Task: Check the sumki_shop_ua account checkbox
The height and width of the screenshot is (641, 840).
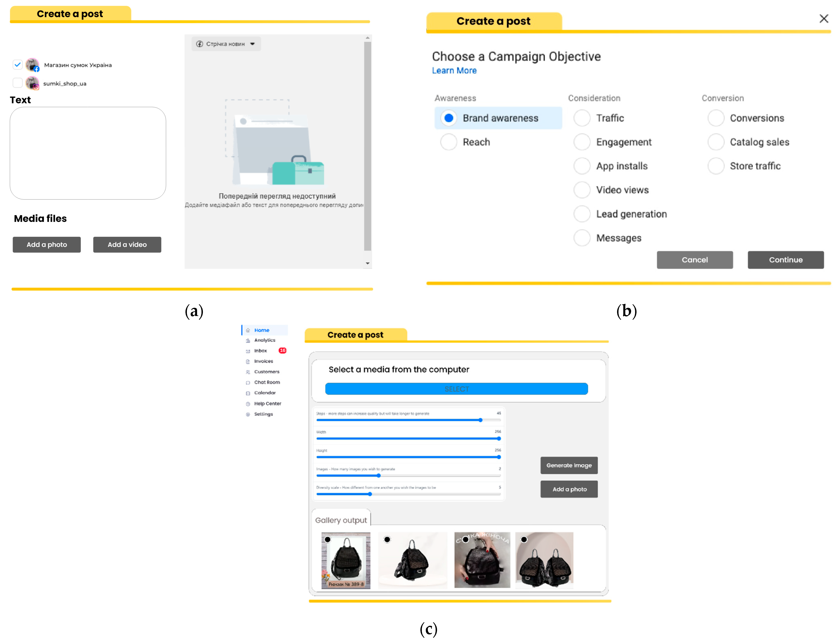Action: [18, 83]
